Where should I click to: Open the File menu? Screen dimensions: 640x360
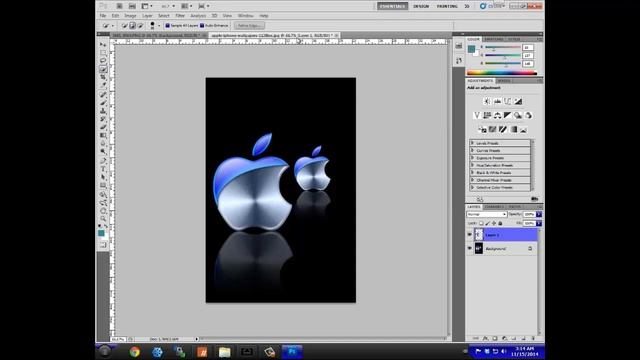tap(103, 16)
